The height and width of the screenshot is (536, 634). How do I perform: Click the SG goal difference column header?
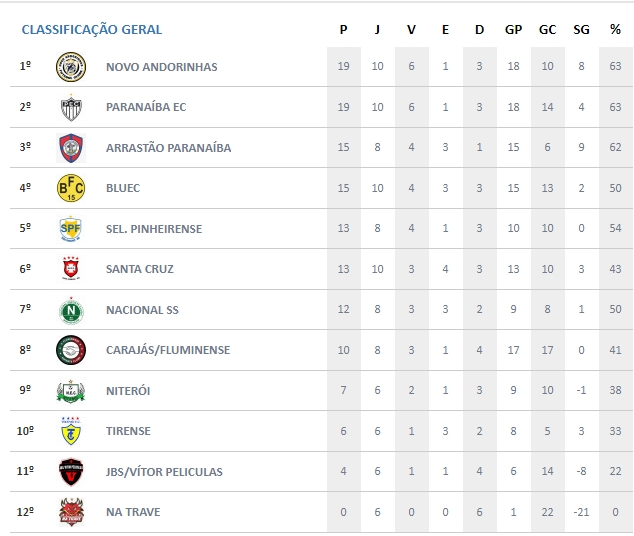tap(581, 30)
